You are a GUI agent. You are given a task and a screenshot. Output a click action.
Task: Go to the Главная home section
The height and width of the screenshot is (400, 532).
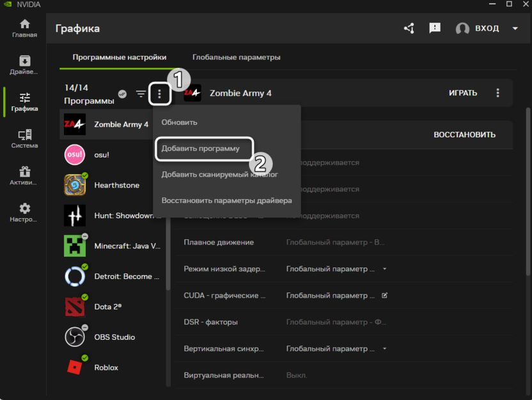tap(24, 28)
